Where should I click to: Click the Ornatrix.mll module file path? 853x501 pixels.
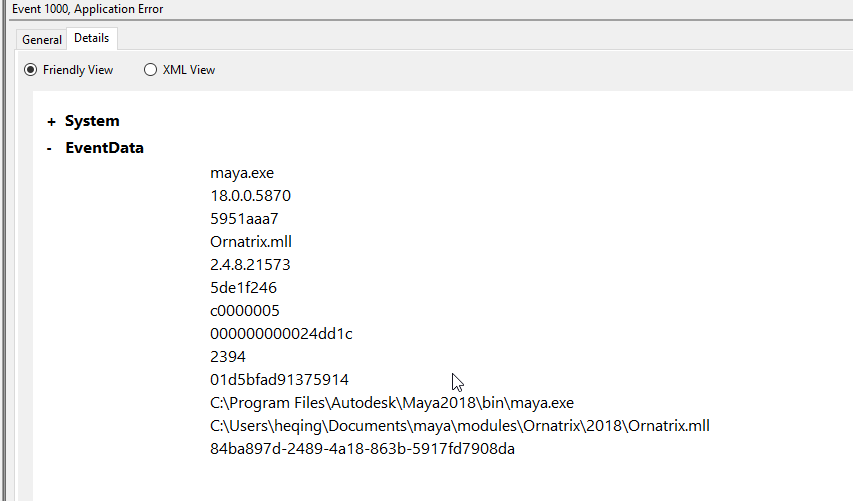[459, 426]
